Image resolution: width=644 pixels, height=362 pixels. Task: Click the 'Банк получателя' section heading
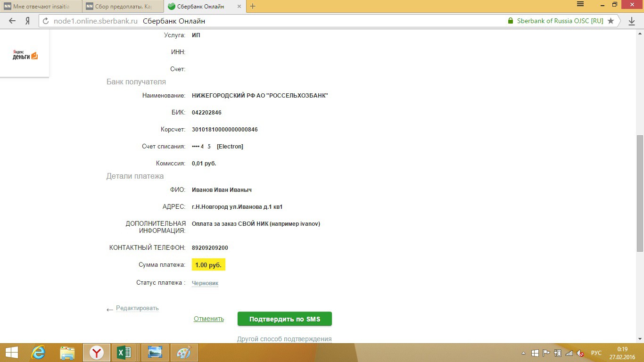coord(136,82)
